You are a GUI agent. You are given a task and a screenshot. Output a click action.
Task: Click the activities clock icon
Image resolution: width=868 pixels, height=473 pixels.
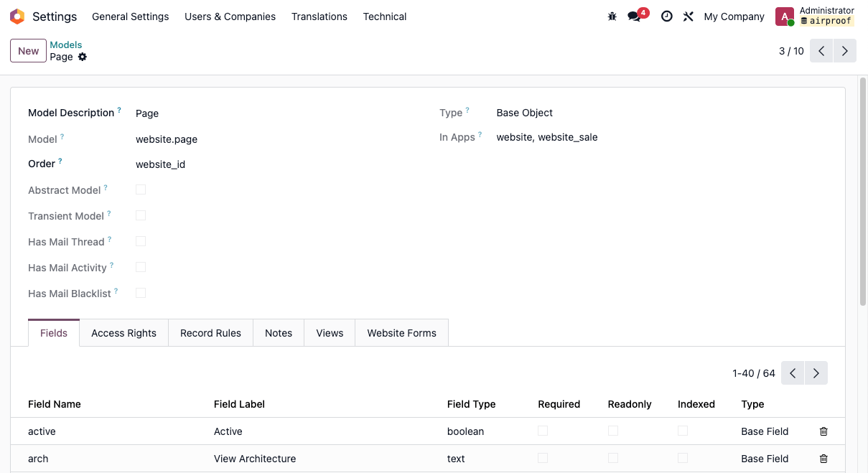point(666,16)
